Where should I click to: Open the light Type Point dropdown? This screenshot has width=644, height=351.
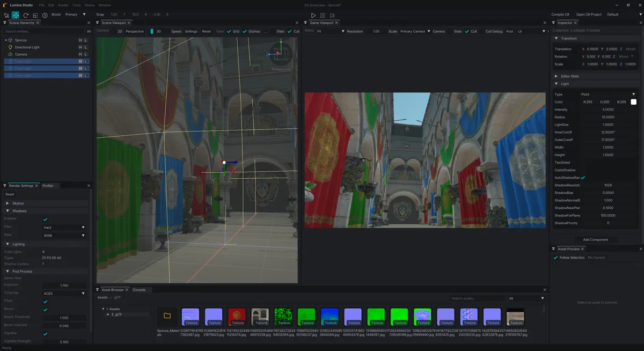609,94
